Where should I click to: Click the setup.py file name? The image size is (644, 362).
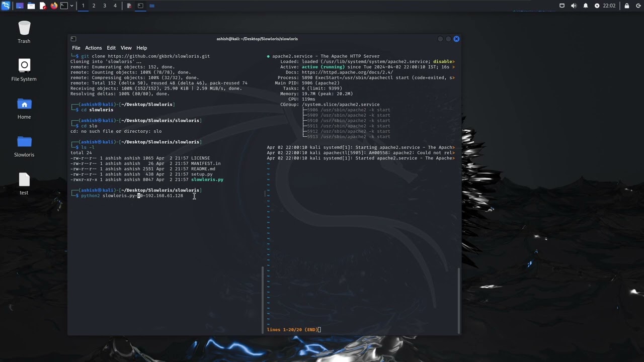coord(202,174)
